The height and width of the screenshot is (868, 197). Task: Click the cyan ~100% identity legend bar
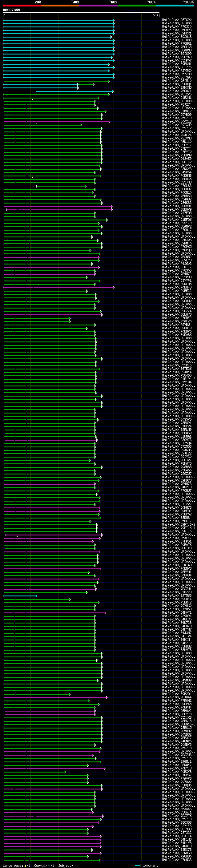click(x=175, y=6)
